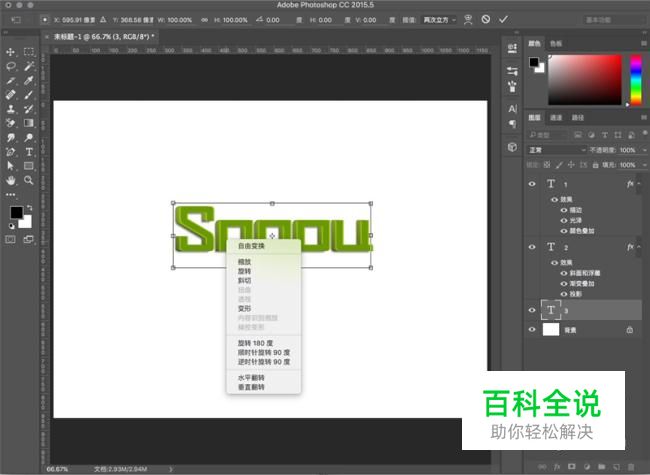
Task: Toggle visibility of 投影 effect
Action: coord(564,294)
